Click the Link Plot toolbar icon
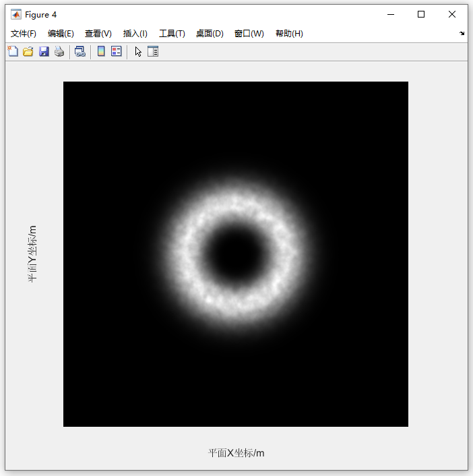Viewport: 473px width, 476px height. coord(80,51)
